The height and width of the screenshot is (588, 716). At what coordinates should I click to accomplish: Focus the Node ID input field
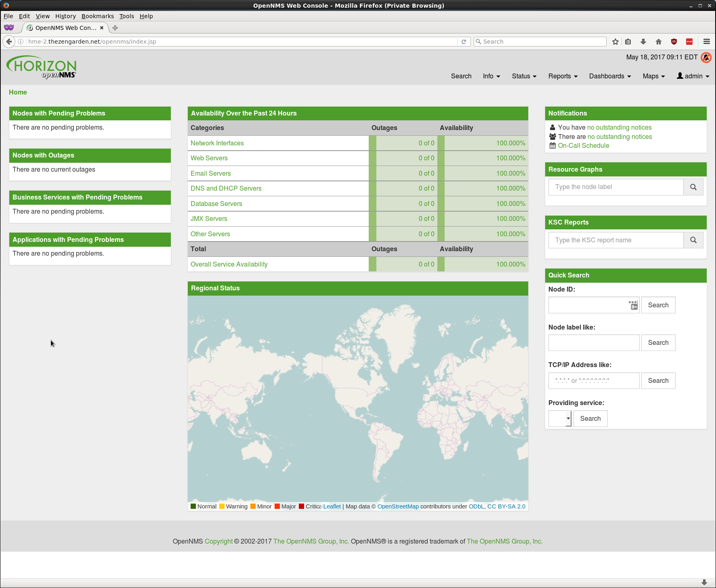coord(594,305)
